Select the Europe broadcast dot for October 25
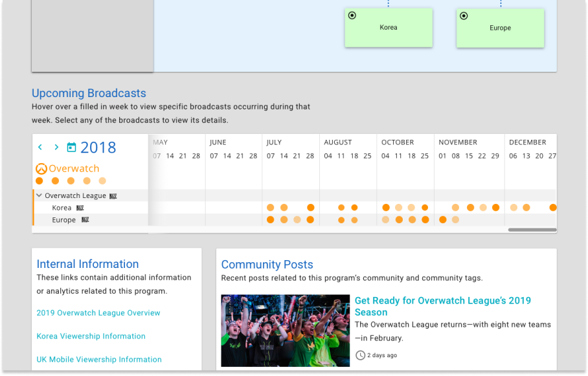The height and width of the screenshot is (376, 588). point(425,219)
